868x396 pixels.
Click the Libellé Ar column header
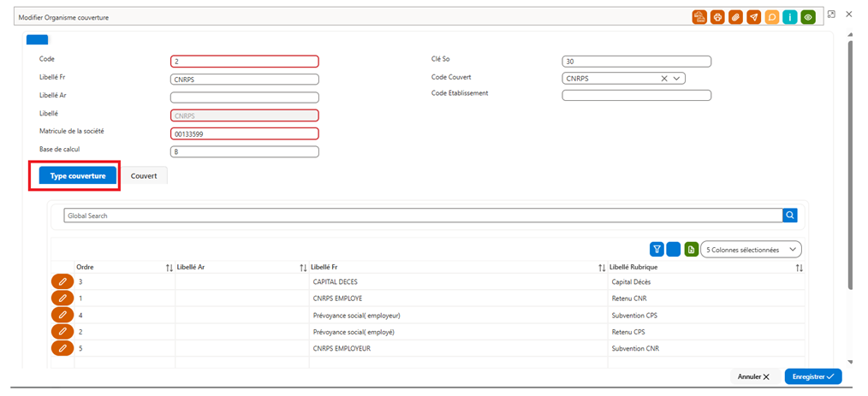242,267
